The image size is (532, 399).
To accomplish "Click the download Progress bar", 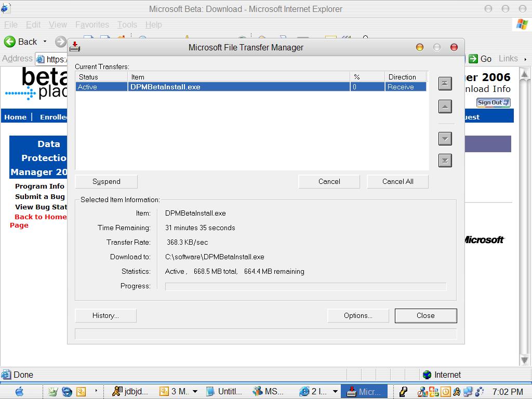I will (x=305, y=287).
